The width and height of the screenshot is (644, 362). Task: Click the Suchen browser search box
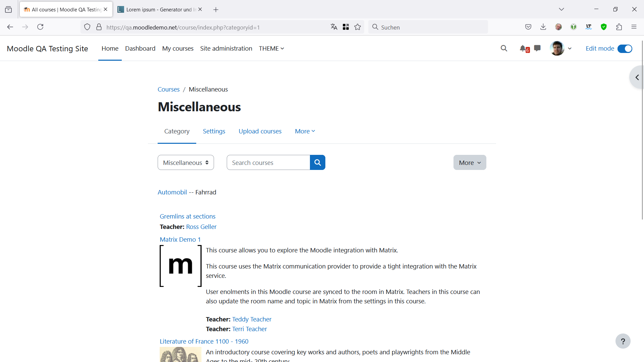click(428, 27)
